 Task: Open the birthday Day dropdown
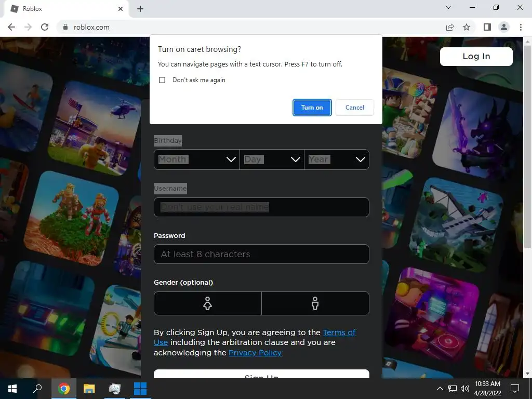pos(272,159)
